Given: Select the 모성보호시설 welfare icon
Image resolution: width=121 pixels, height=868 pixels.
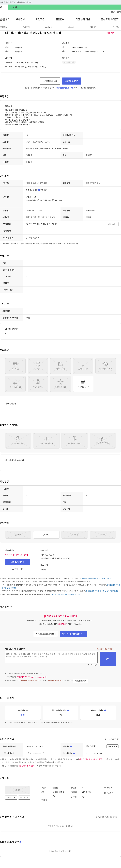Looking at the screenshot, I should click(60, 384).
